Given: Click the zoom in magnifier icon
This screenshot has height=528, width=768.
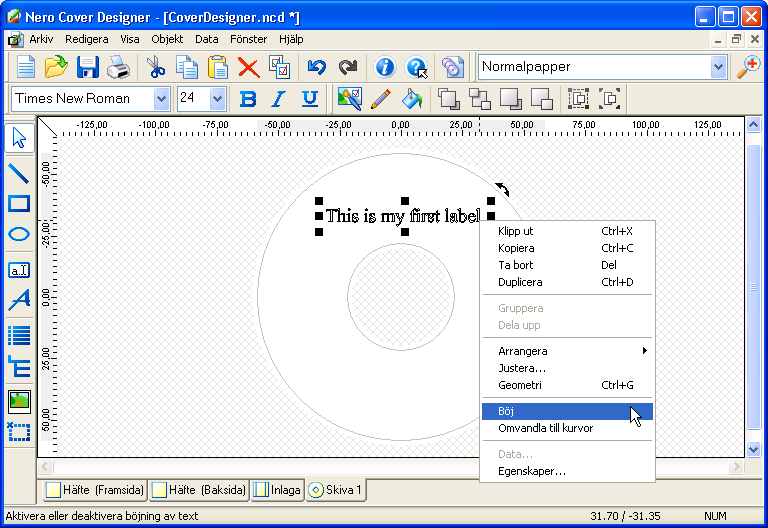Looking at the screenshot, I should tap(748, 67).
